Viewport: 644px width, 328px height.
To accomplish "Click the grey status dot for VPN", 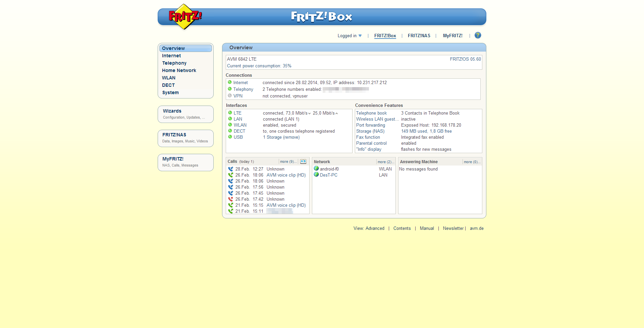I will click(x=230, y=95).
